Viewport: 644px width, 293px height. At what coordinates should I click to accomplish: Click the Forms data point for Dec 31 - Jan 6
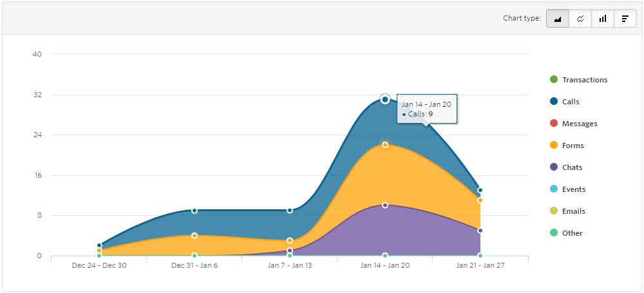[x=194, y=236]
